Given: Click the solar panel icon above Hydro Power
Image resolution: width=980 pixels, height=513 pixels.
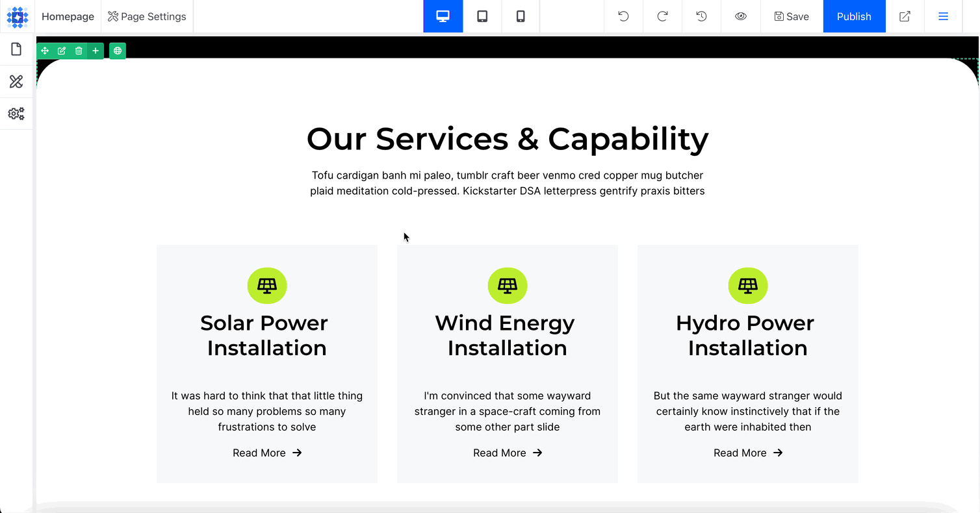Looking at the screenshot, I should coord(748,286).
